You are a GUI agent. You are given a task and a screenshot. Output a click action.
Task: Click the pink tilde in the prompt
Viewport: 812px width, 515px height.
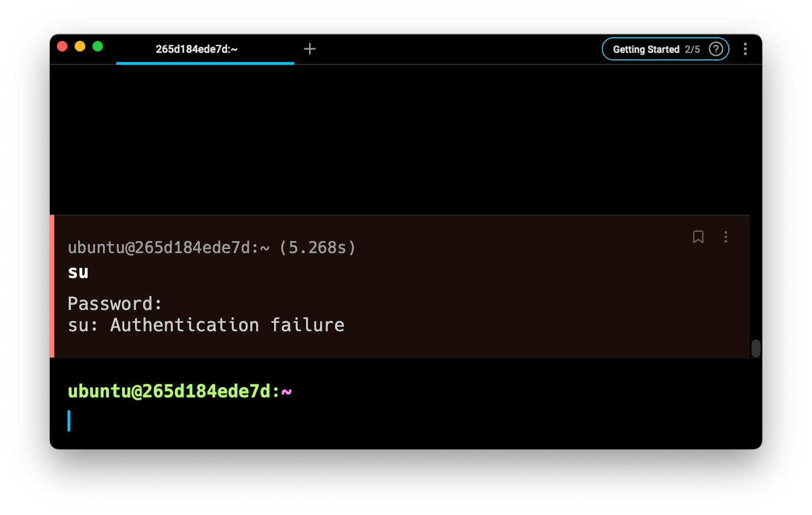pyautogui.click(x=287, y=392)
